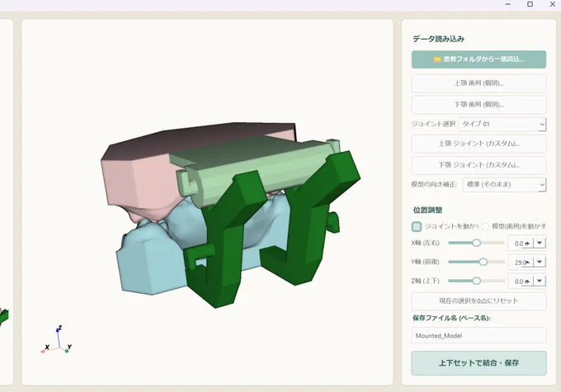Click the XYZ orientation axes widget
This screenshot has height=392, width=561.
57,340
